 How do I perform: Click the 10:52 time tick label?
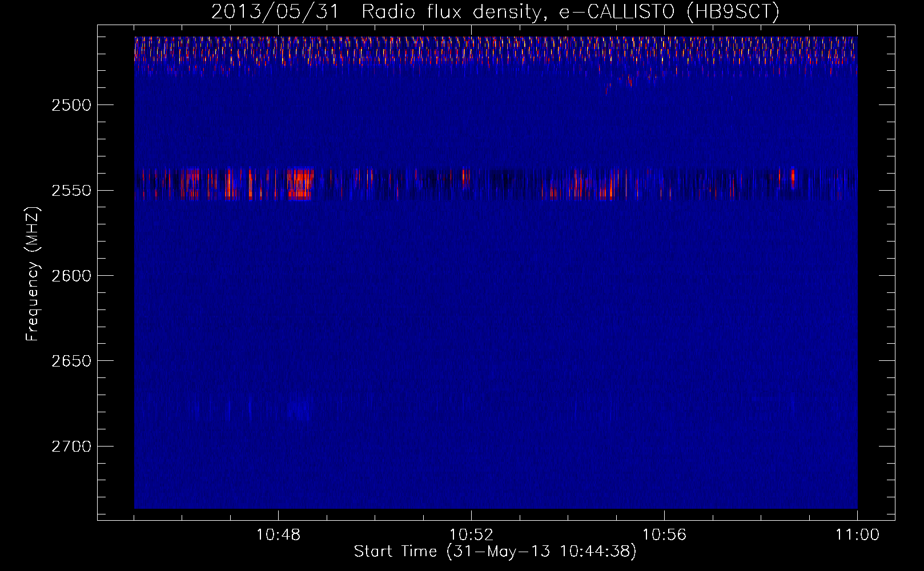[x=471, y=535]
